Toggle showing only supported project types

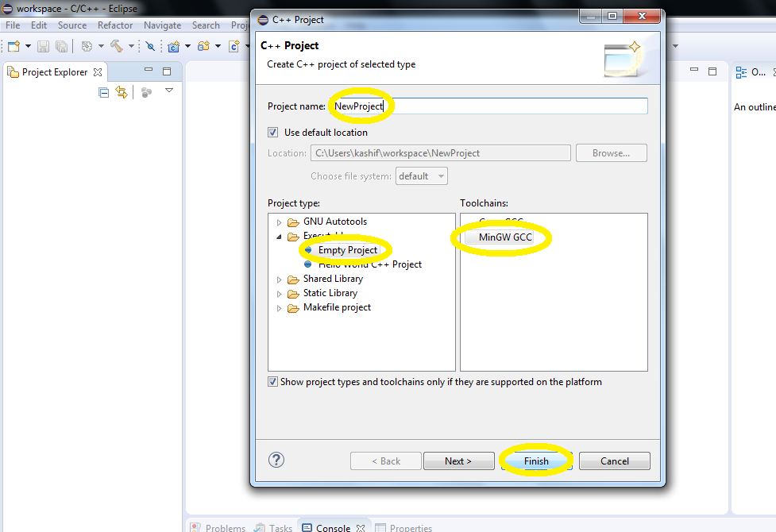point(272,382)
